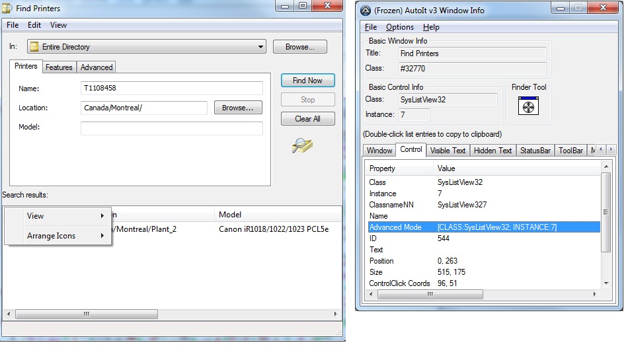Click the control Class field showing SysListView32
The image size is (628, 364).
click(448, 100)
